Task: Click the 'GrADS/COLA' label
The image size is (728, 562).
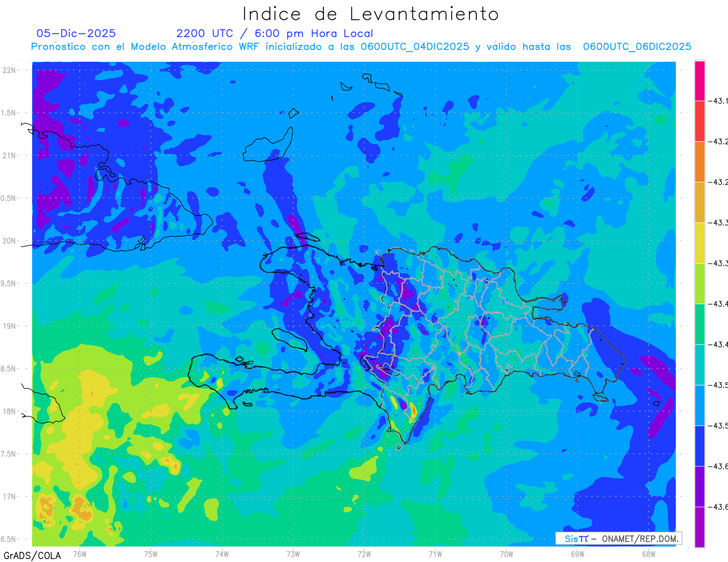Action: [x=32, y=555]
